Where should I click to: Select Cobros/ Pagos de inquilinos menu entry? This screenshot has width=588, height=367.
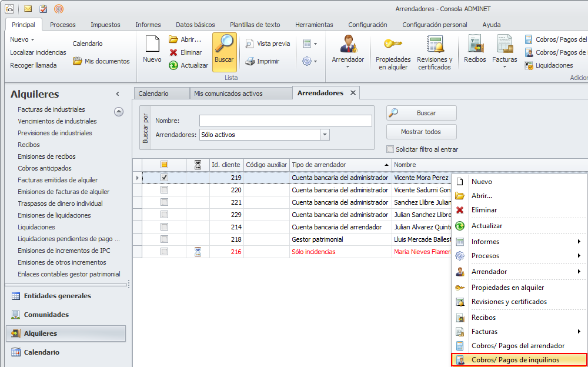pos(515,360)
